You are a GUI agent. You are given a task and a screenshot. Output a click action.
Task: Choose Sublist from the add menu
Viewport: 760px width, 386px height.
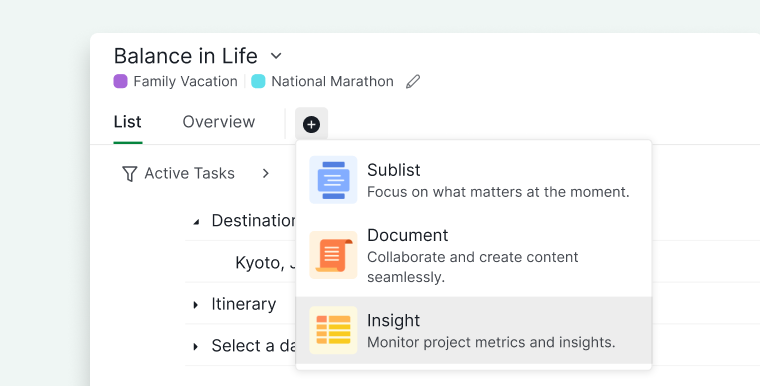474,180
